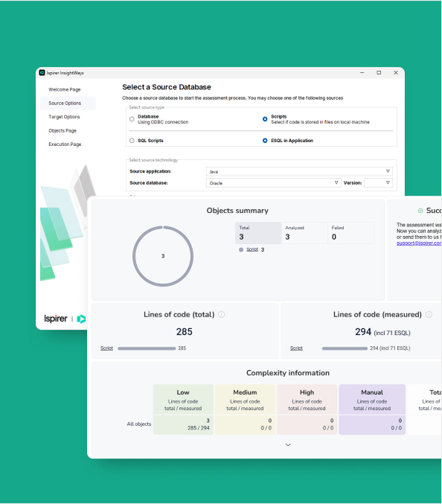Viewport: 442px width, 504px height.
Task: Click the Medium complexity column header
Action: click(245, 400)
